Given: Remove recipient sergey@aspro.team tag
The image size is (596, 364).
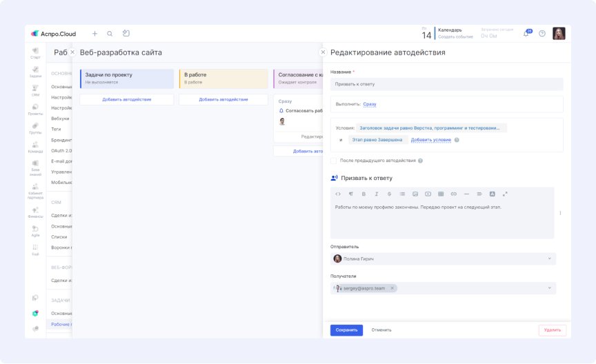Looking at the screenshot, I should click(393, 288).
